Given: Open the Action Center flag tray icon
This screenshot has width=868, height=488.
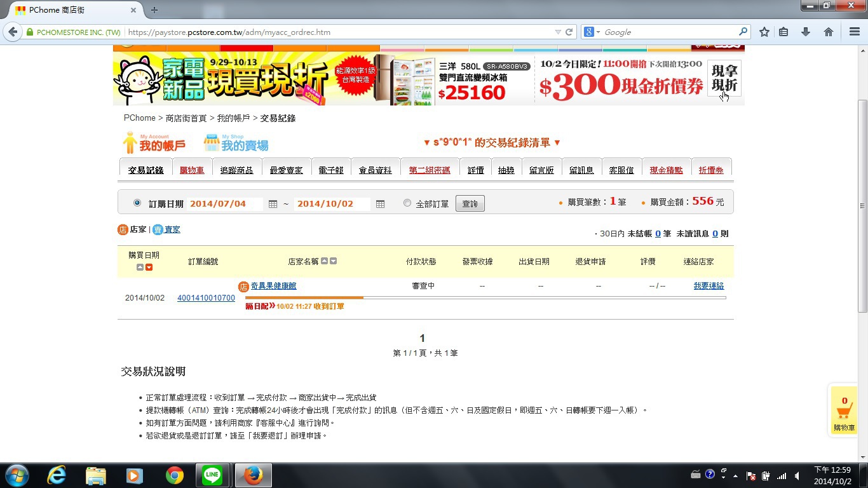Looking at the screenshot, I should click(750, 475).
